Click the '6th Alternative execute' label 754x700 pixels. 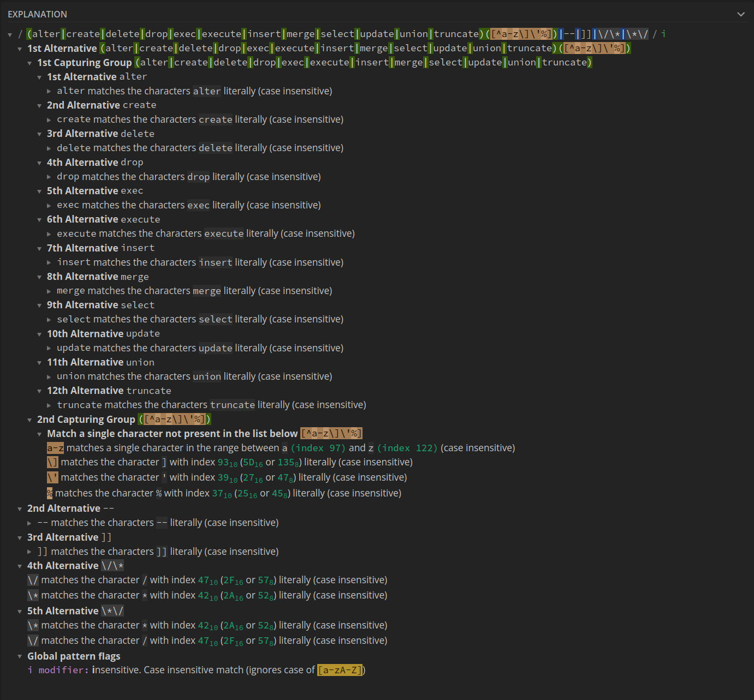coord(103,219)
